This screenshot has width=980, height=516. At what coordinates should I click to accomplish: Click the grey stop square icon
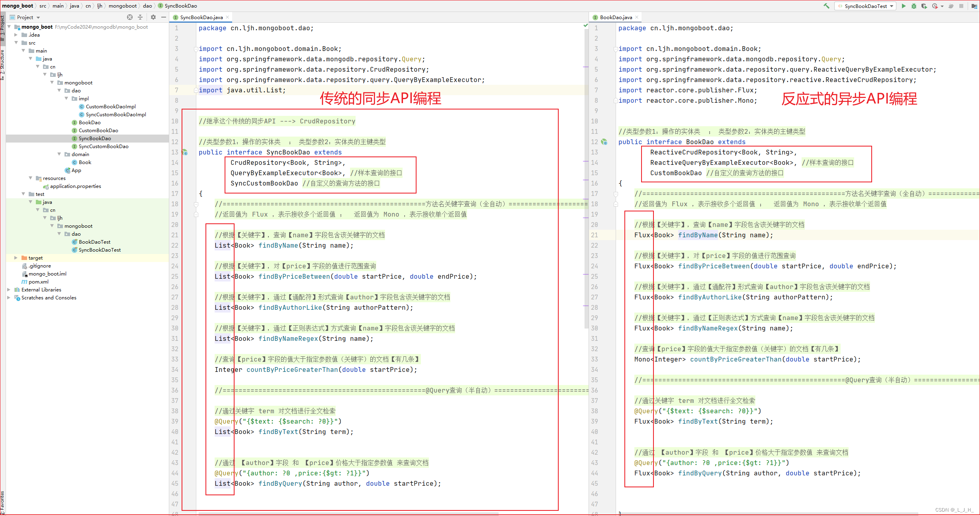click(961, 6)
